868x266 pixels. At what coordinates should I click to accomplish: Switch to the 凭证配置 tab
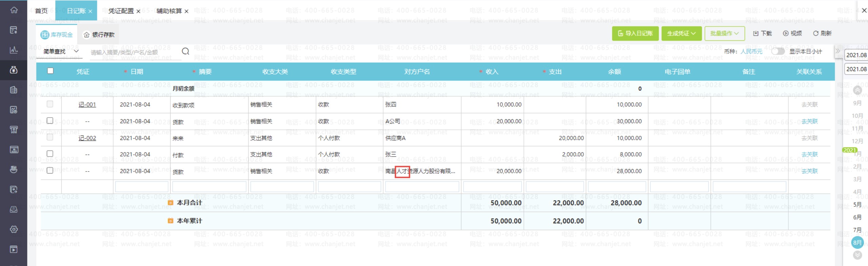click(121, 11)
